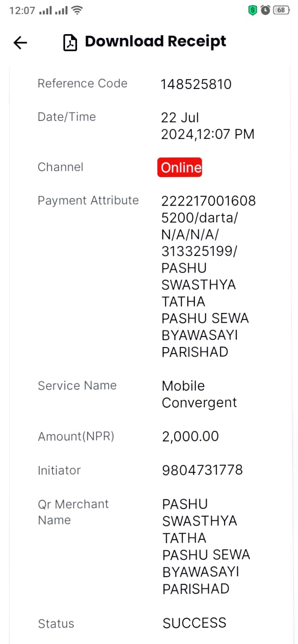
Task: Select the Payment Attribute value text
Action: coord(209,276)
